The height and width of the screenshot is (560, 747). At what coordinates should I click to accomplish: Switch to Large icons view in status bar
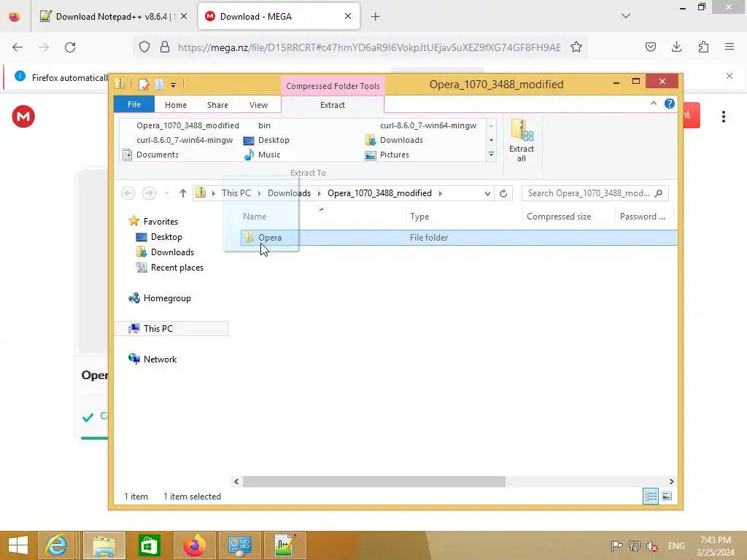pos(667,496)
